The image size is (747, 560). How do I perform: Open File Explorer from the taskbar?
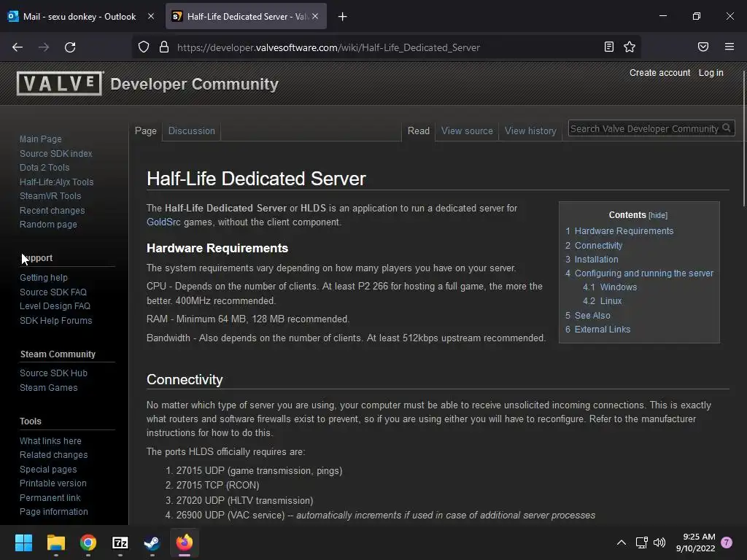tap(55, 542)
